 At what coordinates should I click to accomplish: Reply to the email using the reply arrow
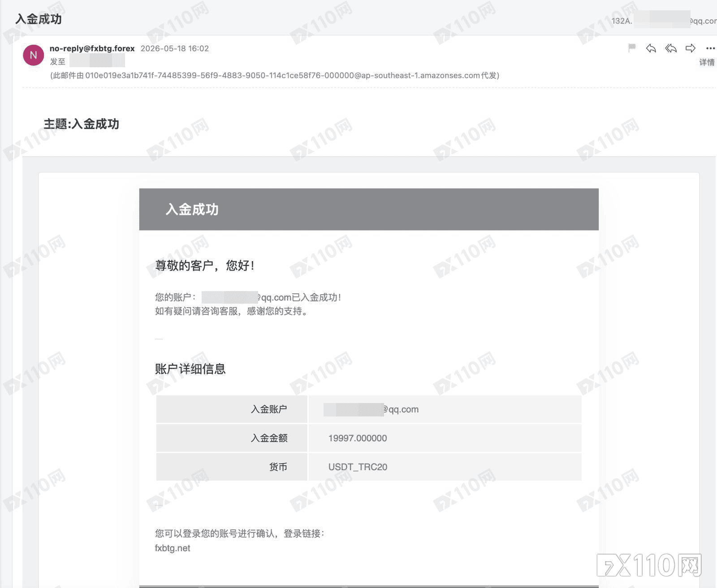pos(651,48)
